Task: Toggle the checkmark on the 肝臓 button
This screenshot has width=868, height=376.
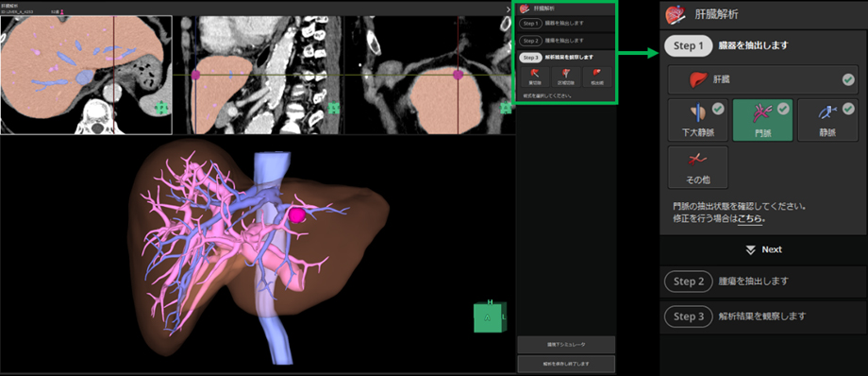Action: [x=848, y=80]
